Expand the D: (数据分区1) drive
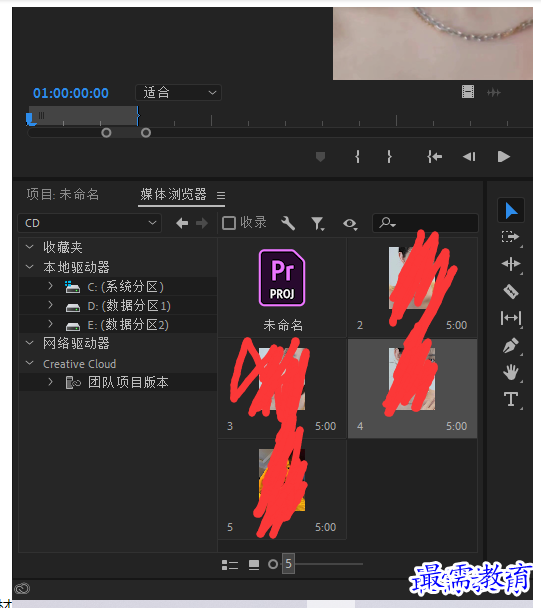Viewport: 541px width, 608px height. coord(50,305)
